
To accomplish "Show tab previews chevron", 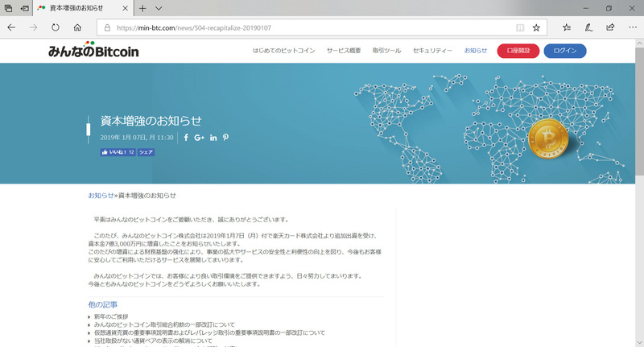I will pyautogui.click(x=159, y=8).
